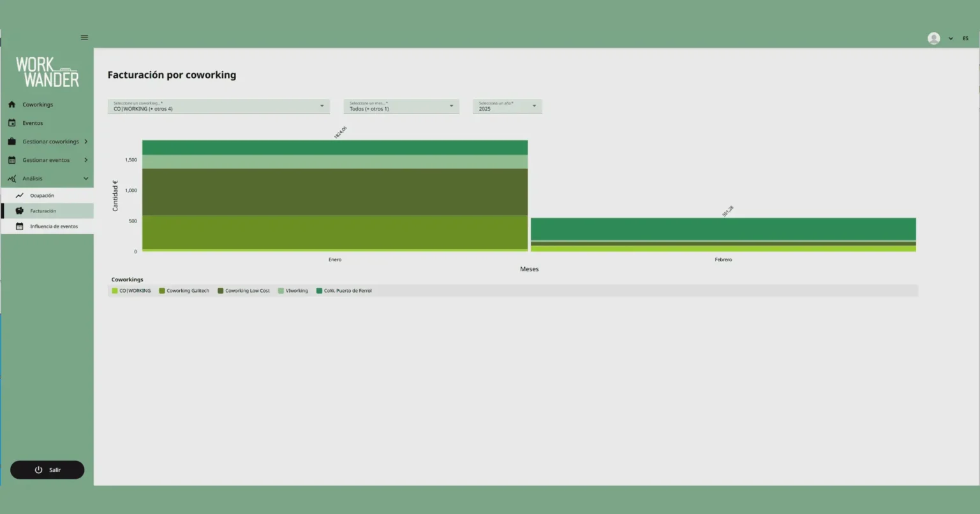Select the Coworkings home icon
Image resolution: width=980 pixels, height=514 pixels.
tap(11, 104)
